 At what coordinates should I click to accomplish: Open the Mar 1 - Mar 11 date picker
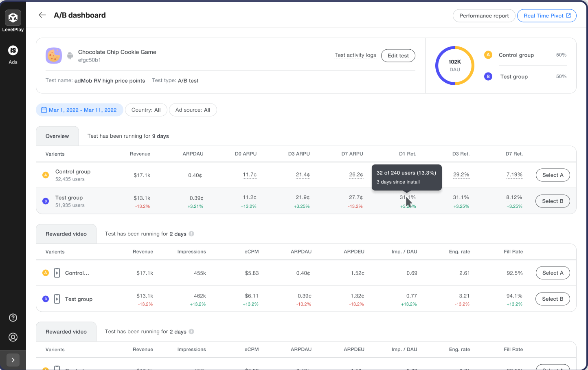pyautogui.click(x=79, y=110)
